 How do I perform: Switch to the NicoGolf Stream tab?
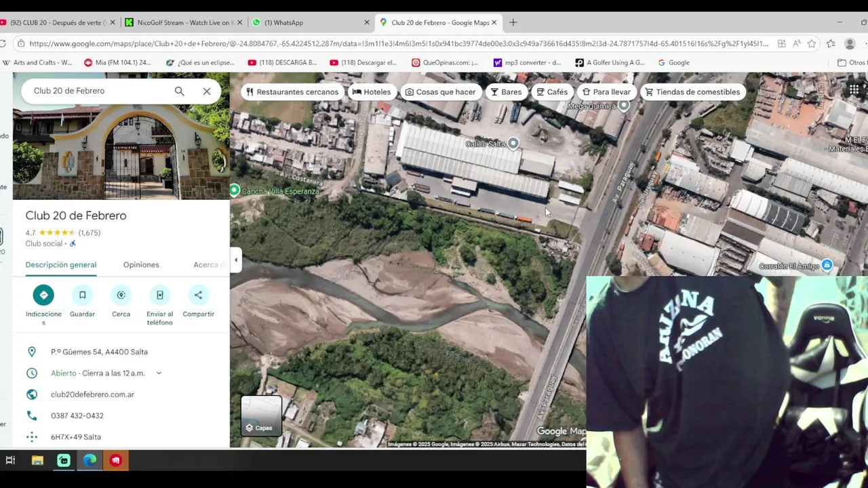coord(184,22)
